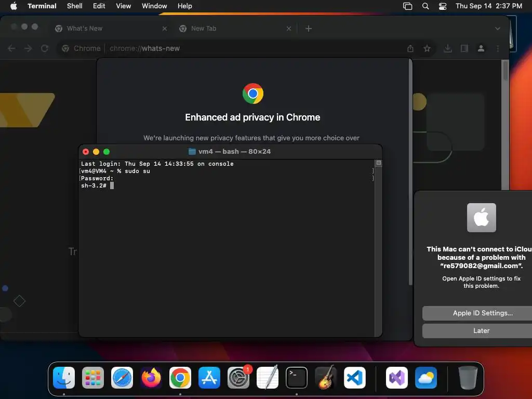
Task: Open the Help menu
Action: point(185,6)
